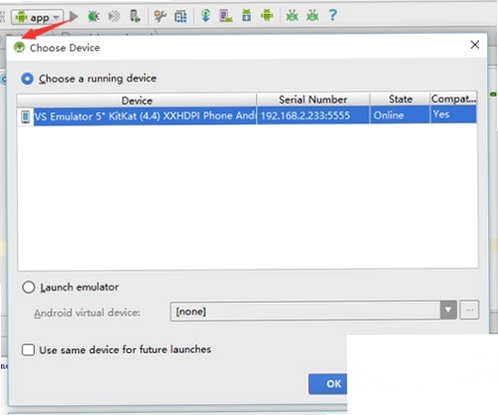The width and height of the screenshot is (498, 415).
Task: Sort by the Device column header
Action: [x=137, y=100]
